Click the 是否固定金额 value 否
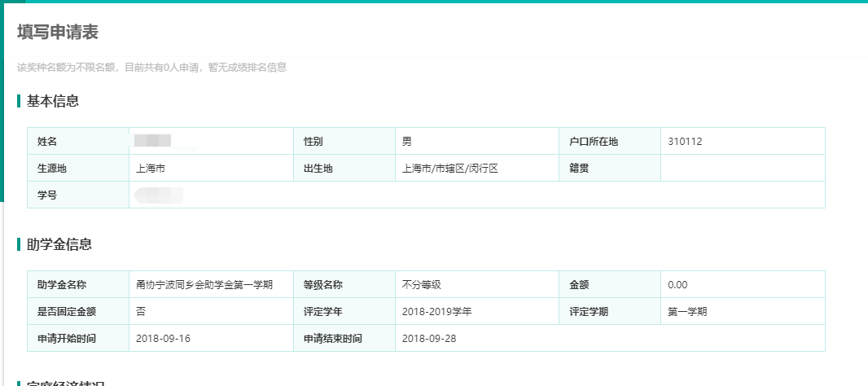Image resolution: width=868 pixels, height=386 pixels. (x=141, y=312)
